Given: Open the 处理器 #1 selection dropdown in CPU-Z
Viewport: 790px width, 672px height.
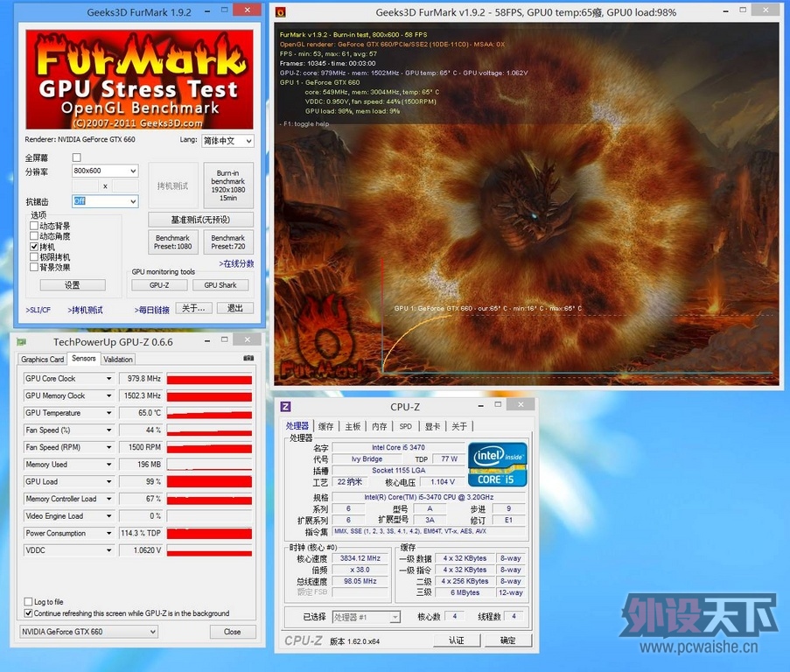Looking at the screenshot, I should tap(367, 617).
